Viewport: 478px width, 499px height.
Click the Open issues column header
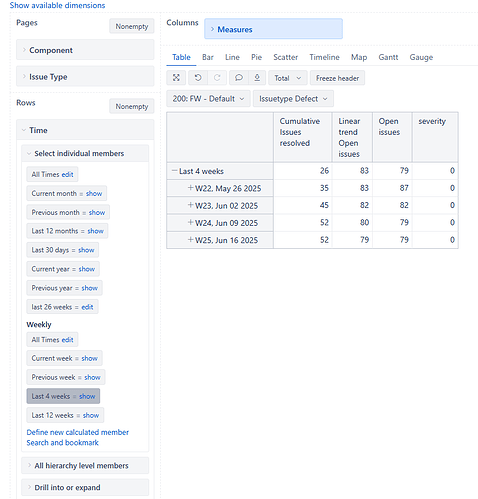[x=392, y=137]
